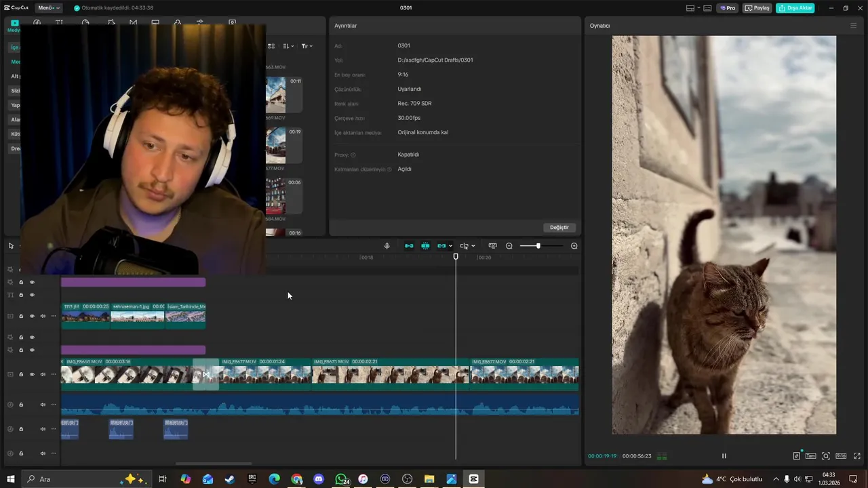Lock the text track with its padlock
This screenshot has height=488, width=868.
pyautogui.click(x=21, y=295)
